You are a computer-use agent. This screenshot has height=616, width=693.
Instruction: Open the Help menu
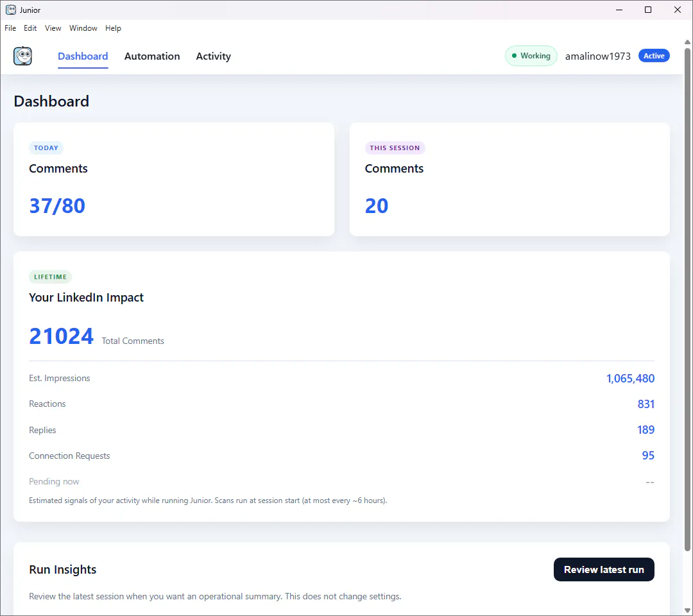[113, 28]
